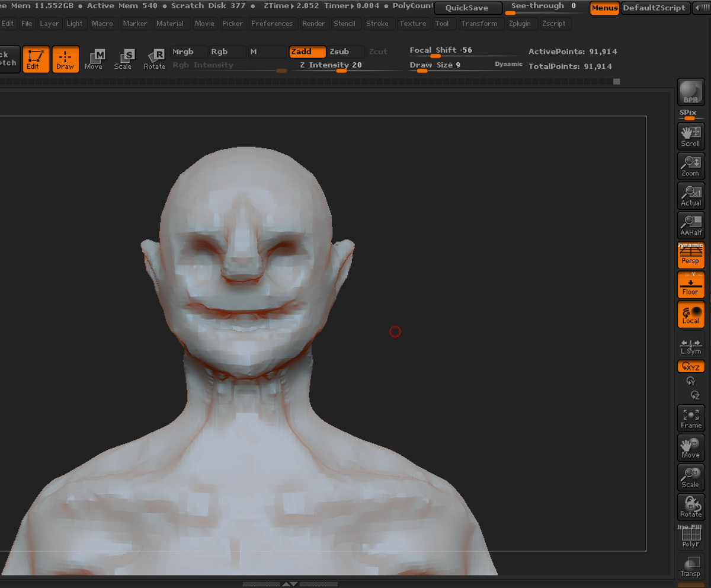
Task: Click the DefaultZScript button
Action: tap(655, 8)
